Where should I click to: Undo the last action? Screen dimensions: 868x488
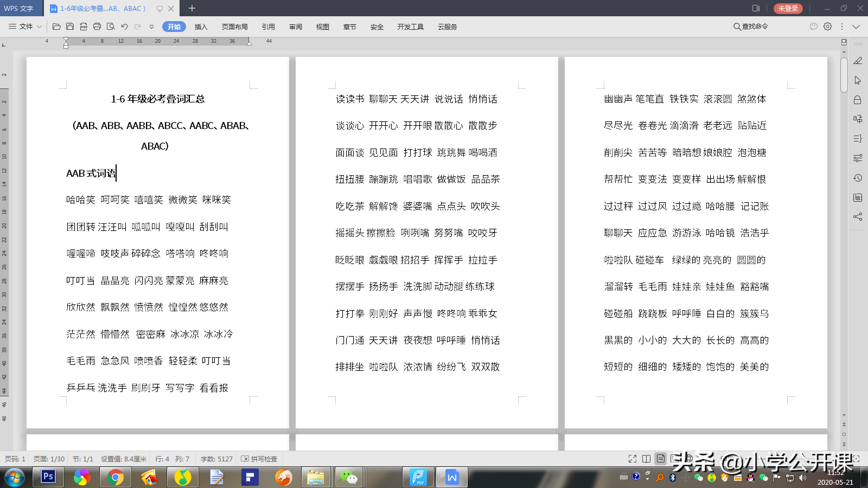point(124,27)
